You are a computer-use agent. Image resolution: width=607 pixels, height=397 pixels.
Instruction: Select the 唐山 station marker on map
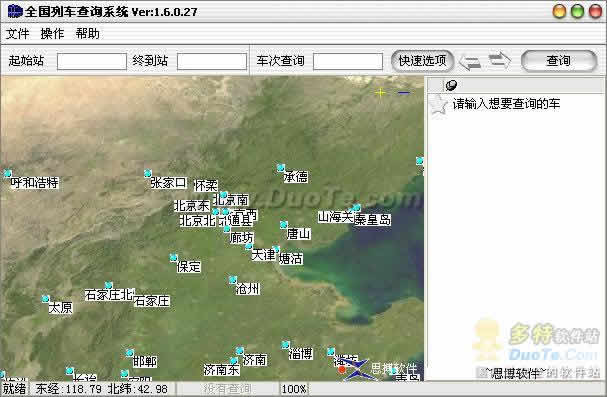pyautogui.click(x=284, y=224)
